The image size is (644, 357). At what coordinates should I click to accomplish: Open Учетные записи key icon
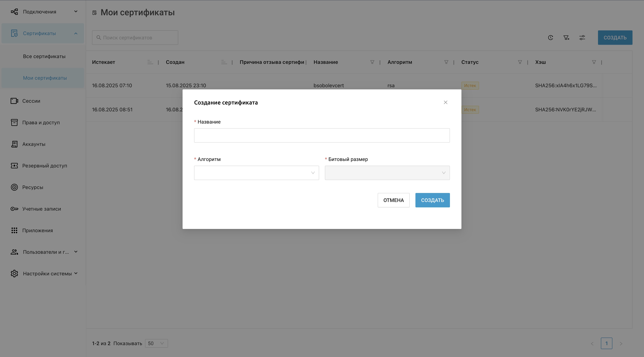[x=14, y=209]
